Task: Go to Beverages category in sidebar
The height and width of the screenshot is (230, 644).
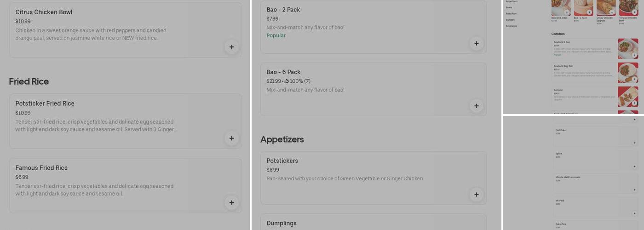Action: pyautogui.click(x=512, y=26)
